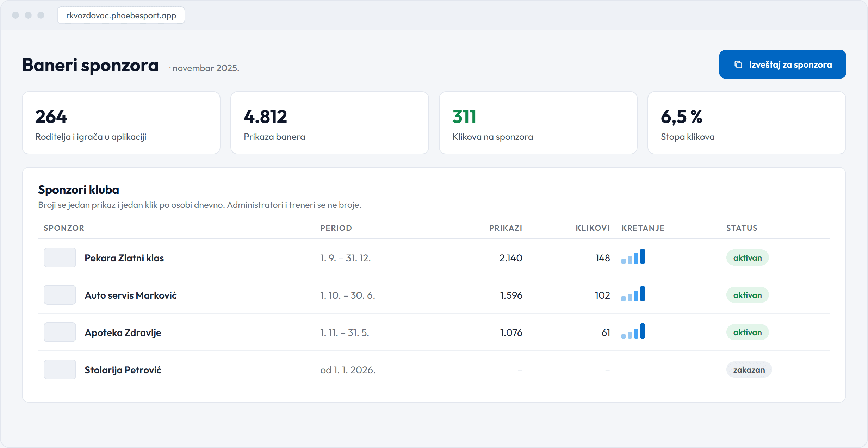Click clicks value 102
Viewport: 868px width, 448px height.
tap(602, 295)
